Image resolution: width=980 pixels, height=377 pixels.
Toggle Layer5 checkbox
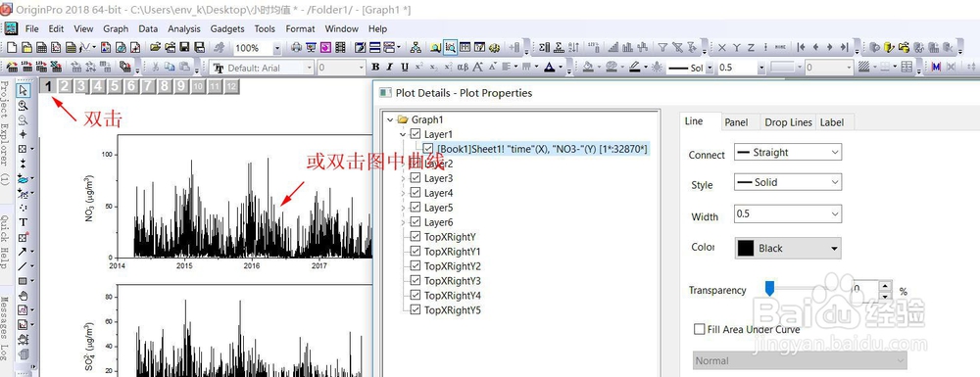[x=415, y=208]
